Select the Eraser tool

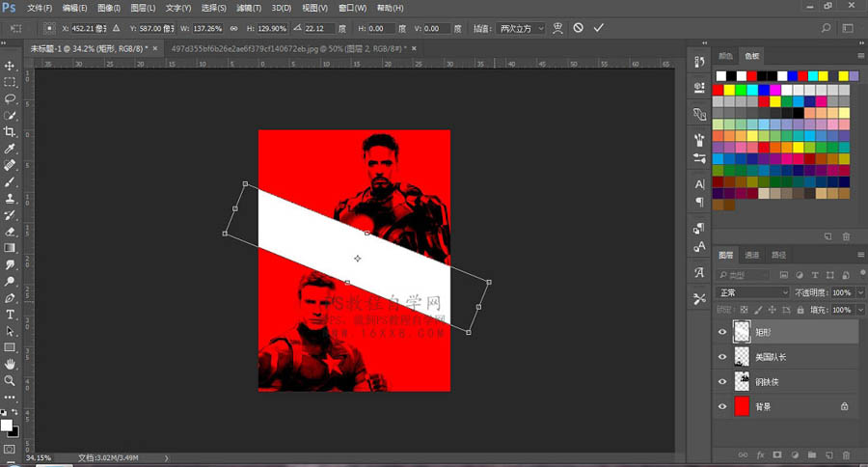[x=10, y=232]
